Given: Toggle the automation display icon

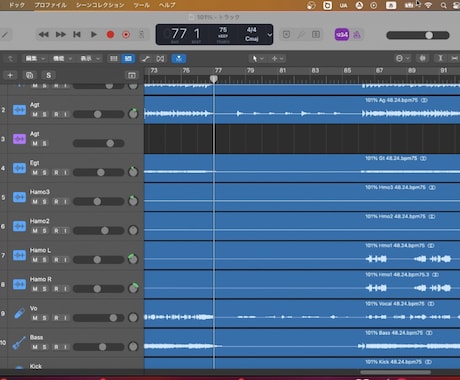Looking at the screenshot, I should (146, 59).
